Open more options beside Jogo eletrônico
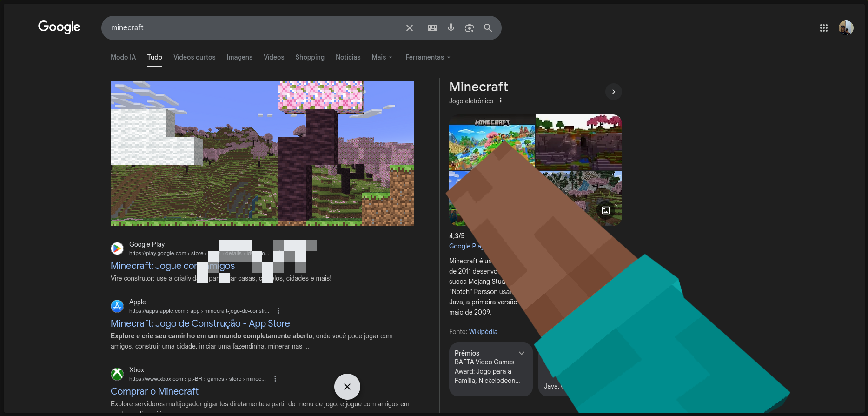This screenshot has height=416, width=868. click(x=501, y=101)
